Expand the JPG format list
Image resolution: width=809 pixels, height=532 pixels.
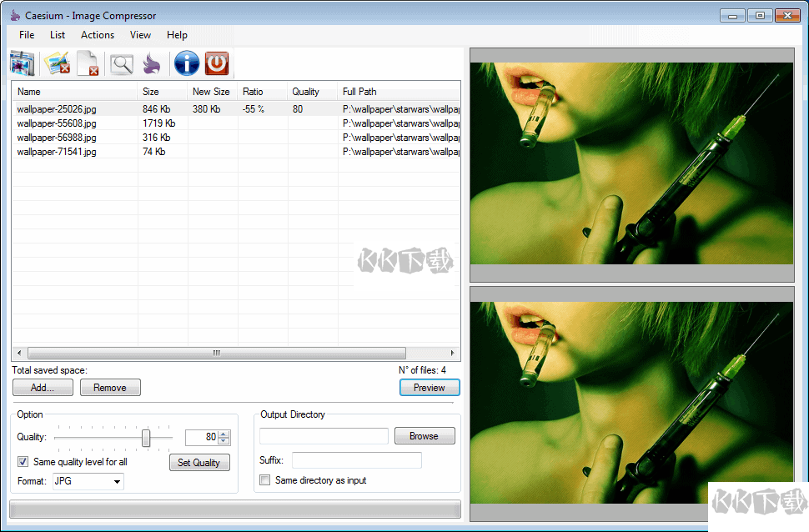coord(118,480)
